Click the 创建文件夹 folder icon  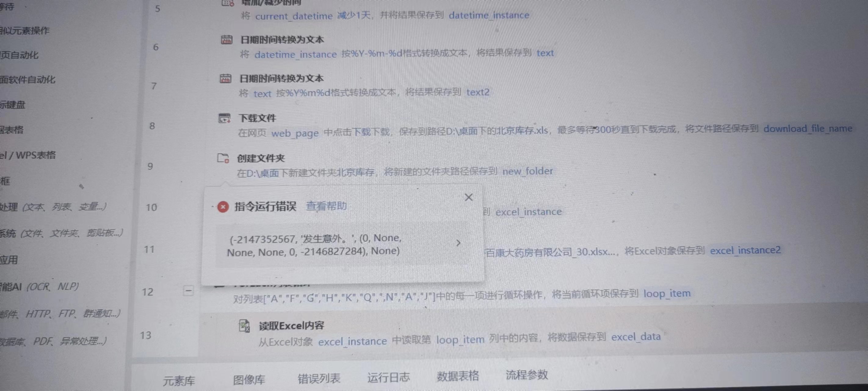click(223, 158)
